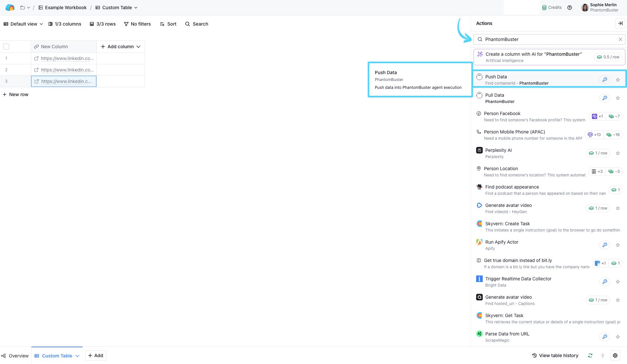Click the PhantomBuster search field
627x364 pixels.
[549, 39]
